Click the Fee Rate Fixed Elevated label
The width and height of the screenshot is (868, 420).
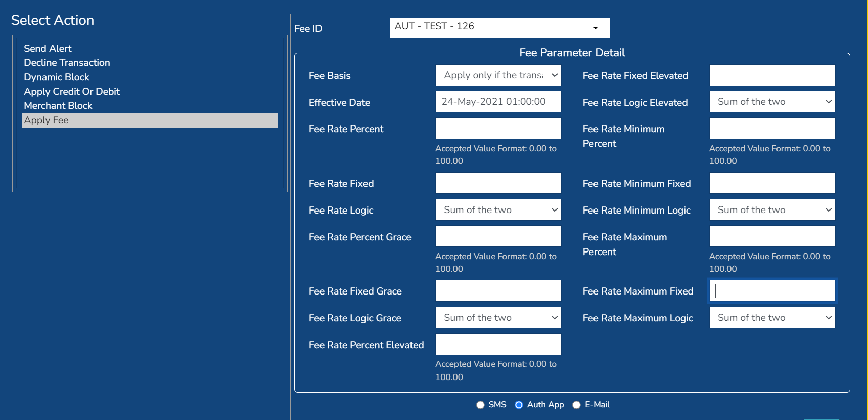coord(635,76)
